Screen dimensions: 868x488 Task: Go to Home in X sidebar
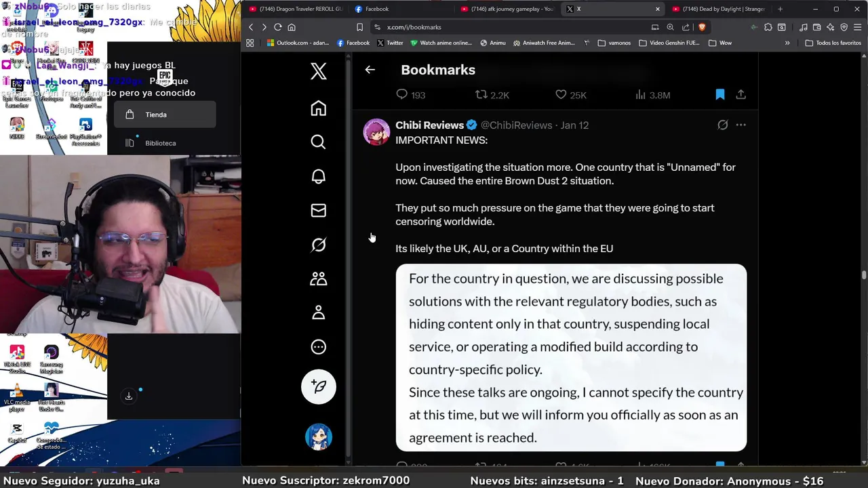coord(318,108)
